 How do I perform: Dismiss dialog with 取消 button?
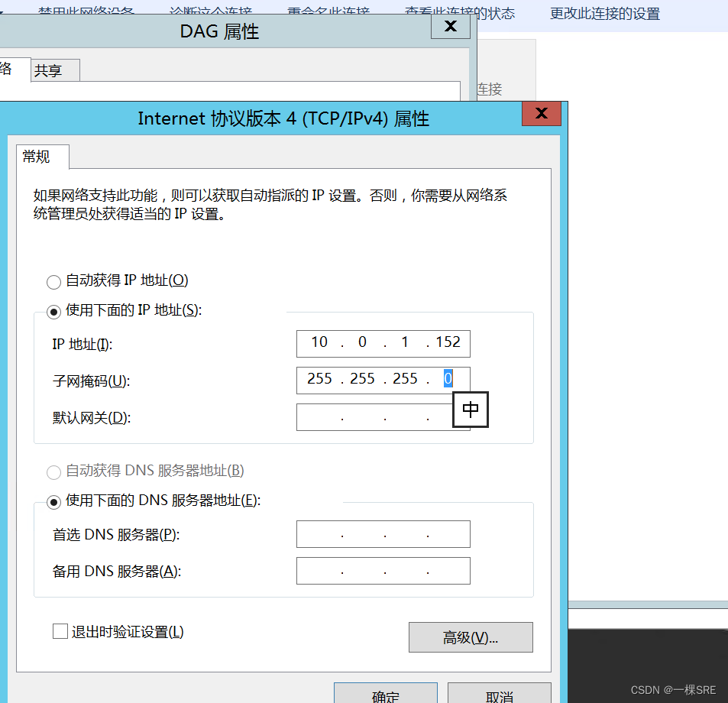click(499, 695)
